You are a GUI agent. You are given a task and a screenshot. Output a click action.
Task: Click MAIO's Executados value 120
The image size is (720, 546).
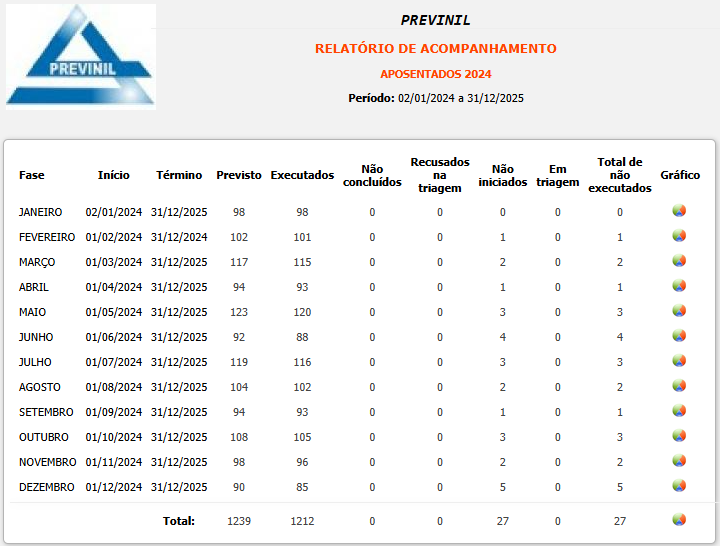click(302, 312)
